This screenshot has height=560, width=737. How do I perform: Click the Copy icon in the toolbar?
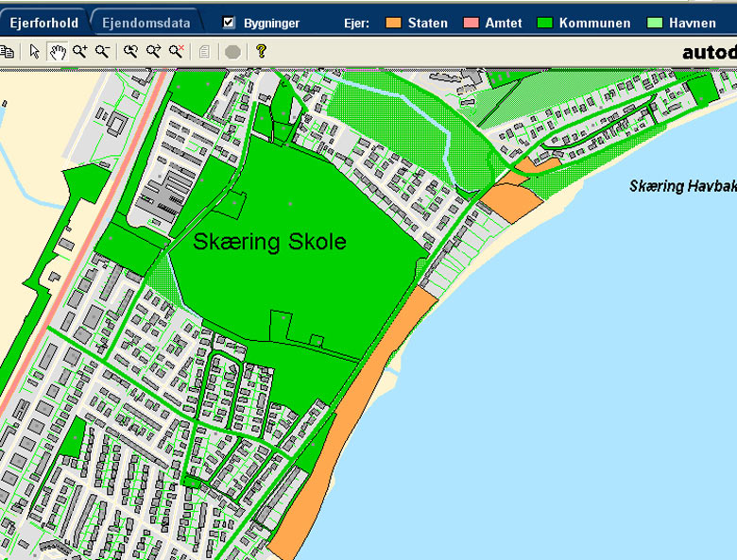click(x=7, y=51)
